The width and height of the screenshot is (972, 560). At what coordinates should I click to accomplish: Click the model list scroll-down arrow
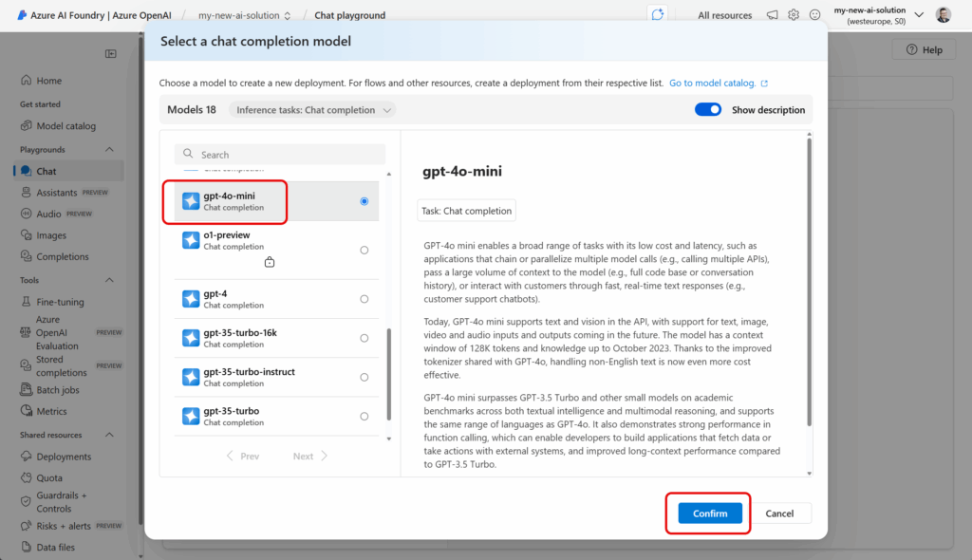389,439
